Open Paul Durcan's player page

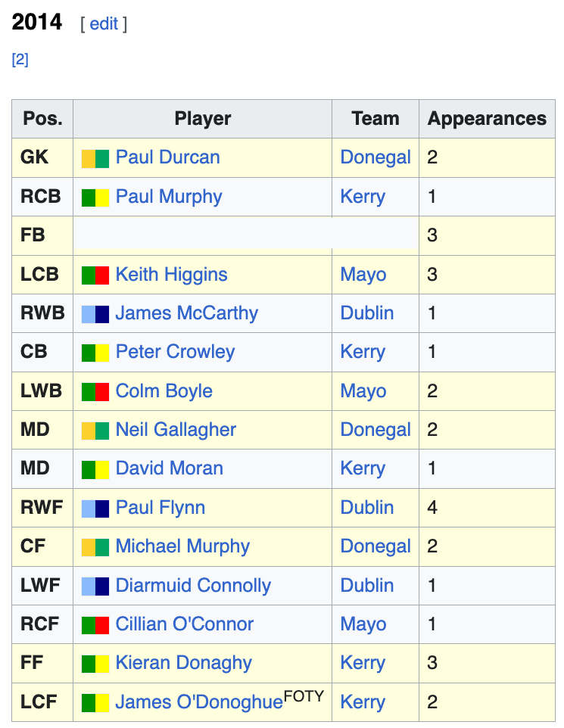point(167,157)
